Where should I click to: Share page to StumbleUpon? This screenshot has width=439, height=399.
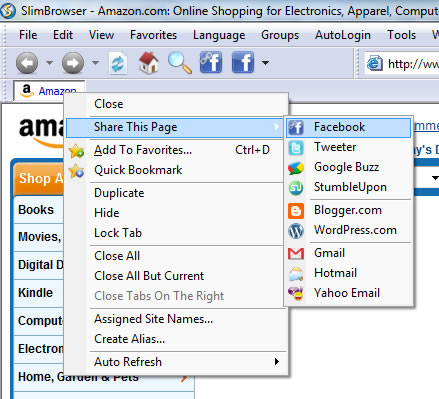click(348, 187)
